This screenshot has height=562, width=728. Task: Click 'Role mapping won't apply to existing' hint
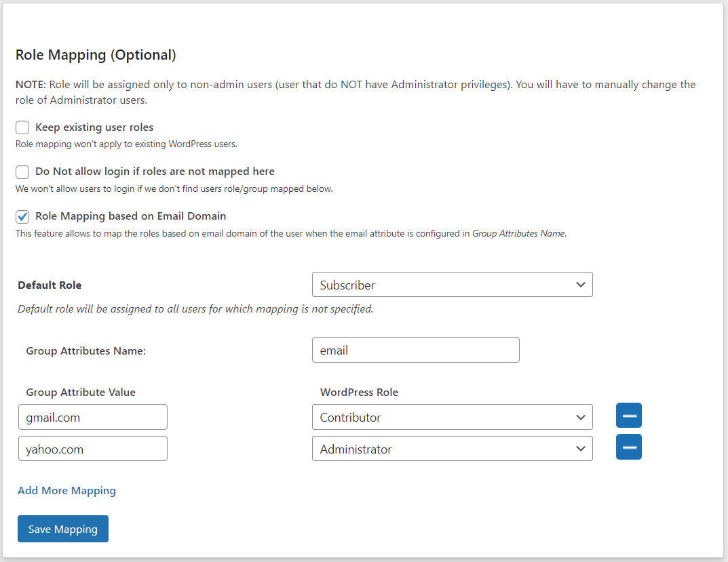pyautogui.click(x=126, y=144)
